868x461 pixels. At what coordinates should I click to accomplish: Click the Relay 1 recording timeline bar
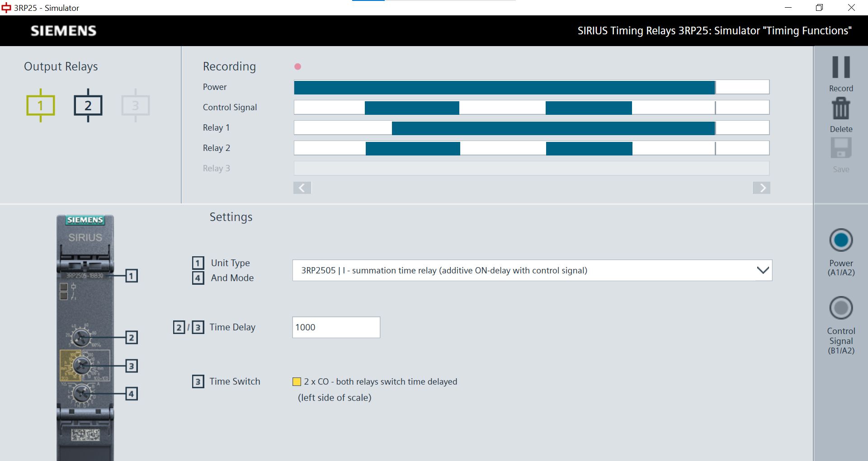click(532, 128)
